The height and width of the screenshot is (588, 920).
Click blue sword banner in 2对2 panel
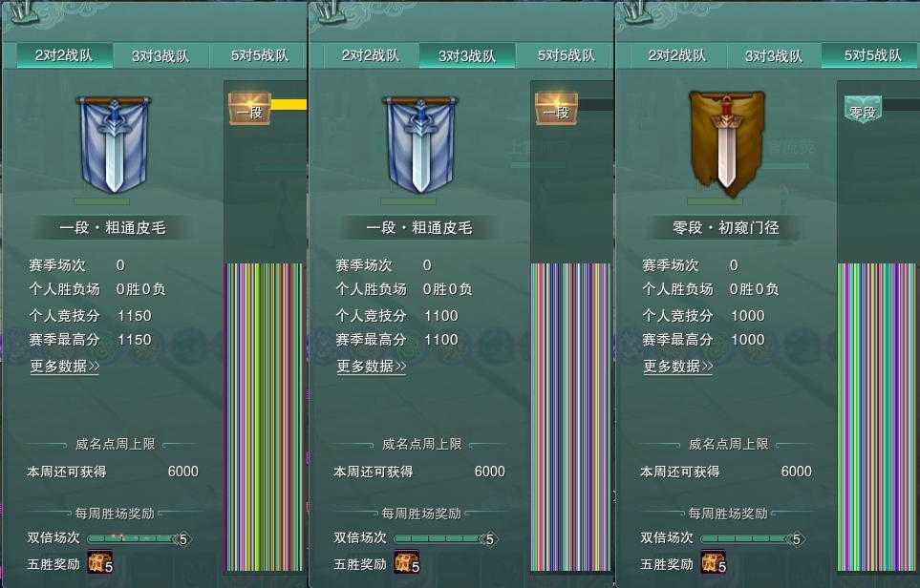coord(114,144)
